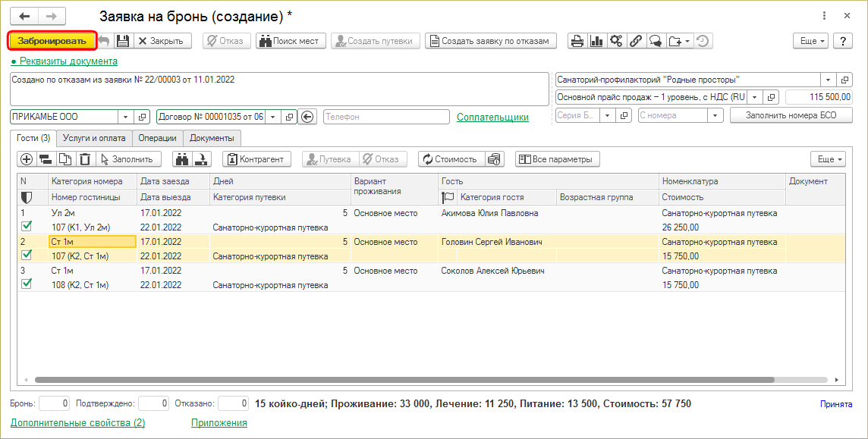
Task: Click Создать заявку по отказам button
Action: coord(490,41)
